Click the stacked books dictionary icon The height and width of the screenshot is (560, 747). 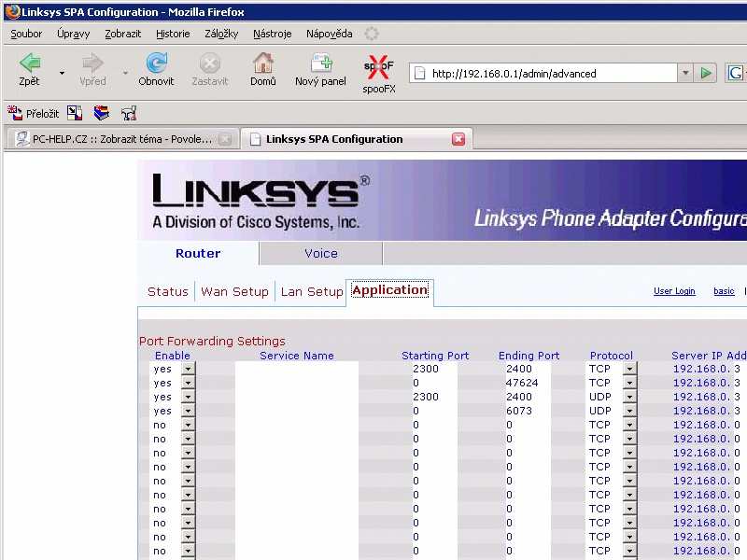(102, 113)
